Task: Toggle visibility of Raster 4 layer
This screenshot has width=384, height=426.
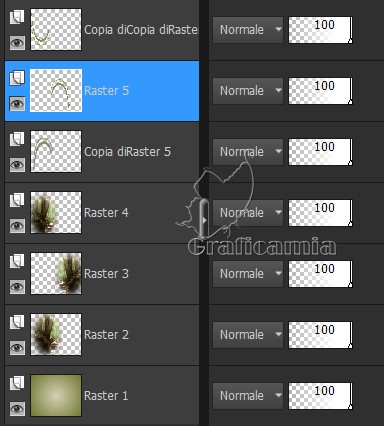Action: (17, 226)
